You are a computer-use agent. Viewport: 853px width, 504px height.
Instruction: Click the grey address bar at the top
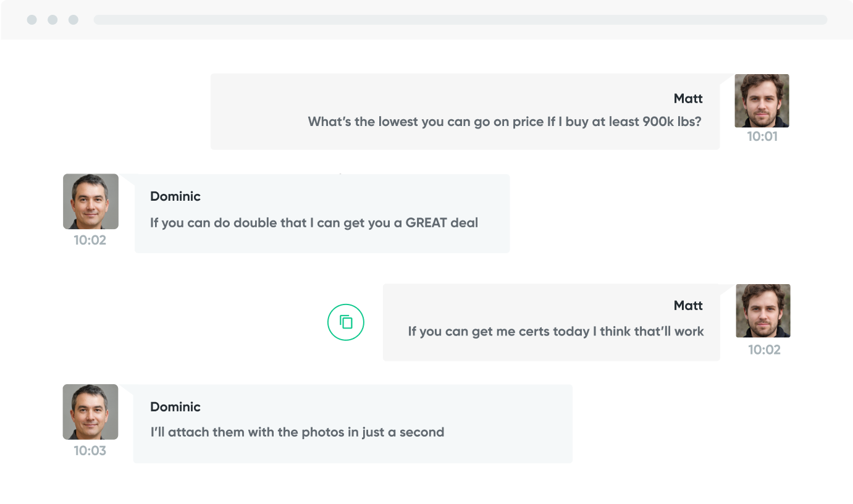[461, 20]
